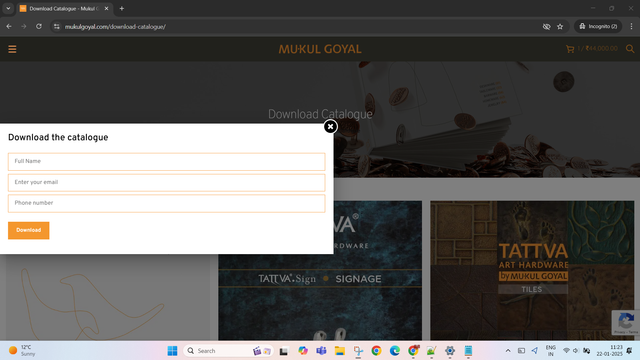
Task: Open the Tattva Art Hardware Tiles catalogue
Action: 532,271
